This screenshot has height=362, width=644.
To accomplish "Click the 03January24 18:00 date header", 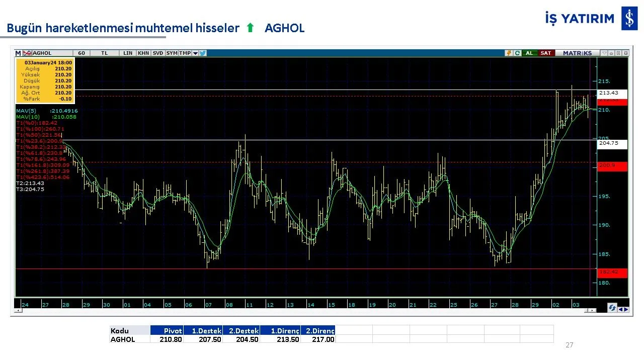I will click(x=48, y=62).
